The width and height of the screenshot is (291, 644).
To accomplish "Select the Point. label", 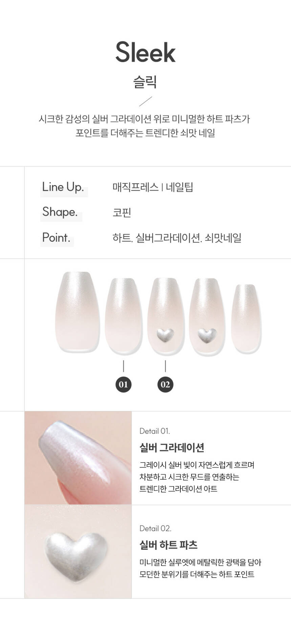I will coord(56,238).
